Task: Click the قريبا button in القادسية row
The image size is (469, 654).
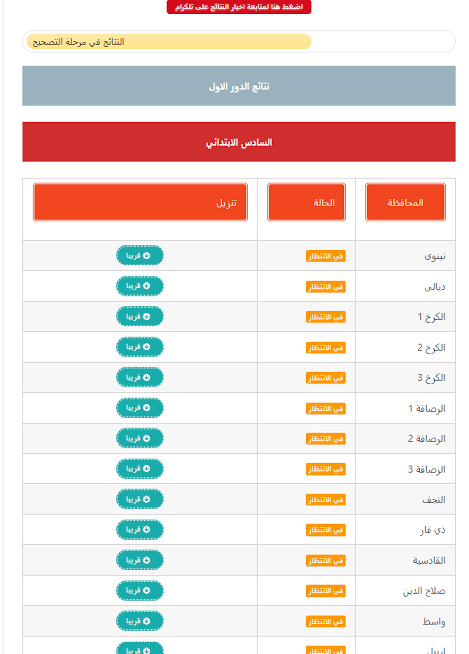Action: click(x=140, y=560)
